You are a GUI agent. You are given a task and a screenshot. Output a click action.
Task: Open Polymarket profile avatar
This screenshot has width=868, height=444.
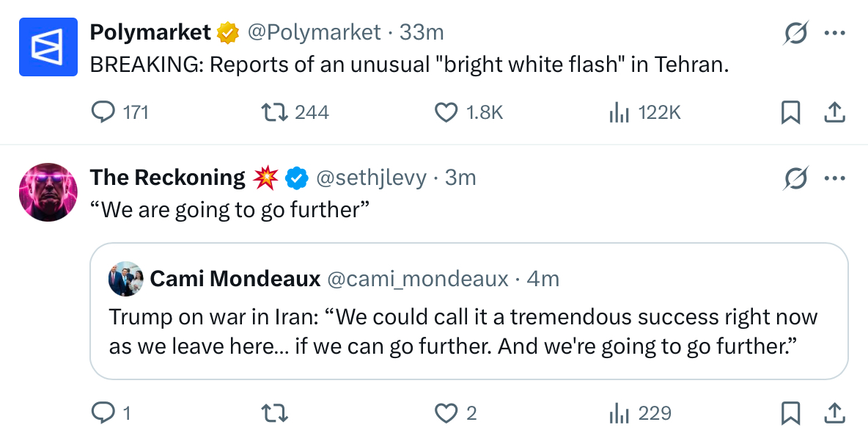(48, 47)
